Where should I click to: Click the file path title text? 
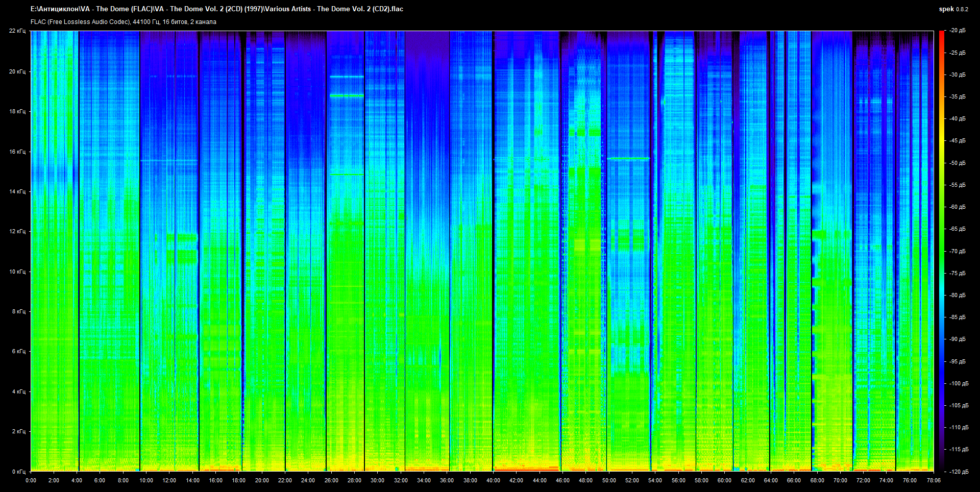pyautogui.click(x=217, y=9)
